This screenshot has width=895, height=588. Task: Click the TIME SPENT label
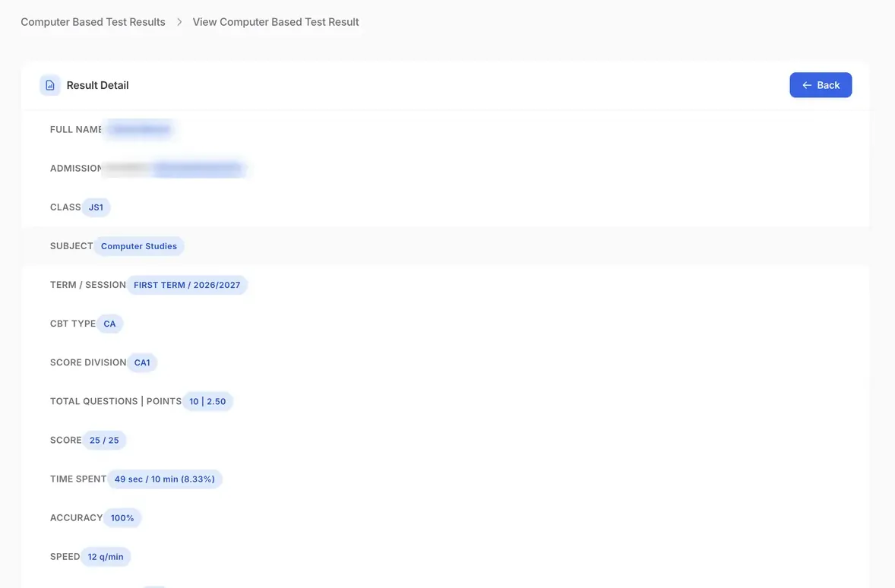78,479
